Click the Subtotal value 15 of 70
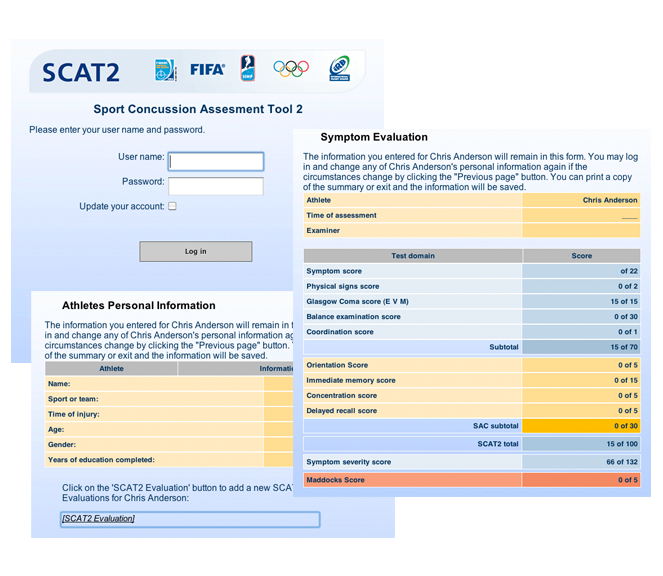Image resolution: width=663 pixels, height=576 pixels. tap(581, 347)
